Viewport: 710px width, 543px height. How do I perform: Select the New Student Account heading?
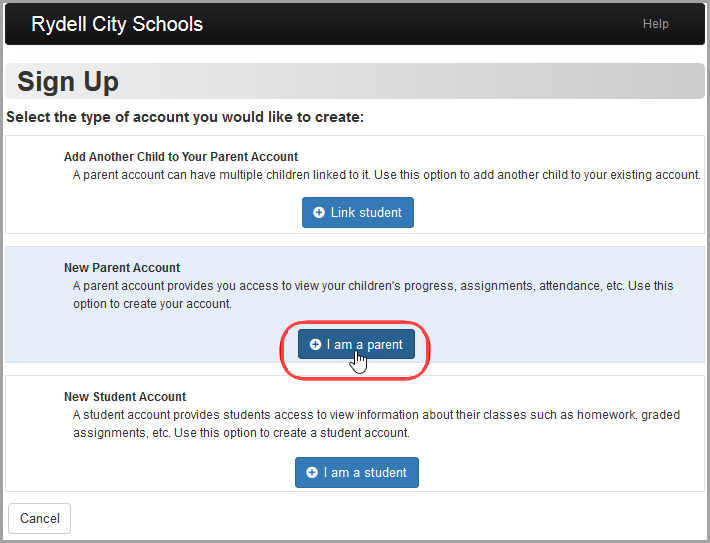coord(125,397)
